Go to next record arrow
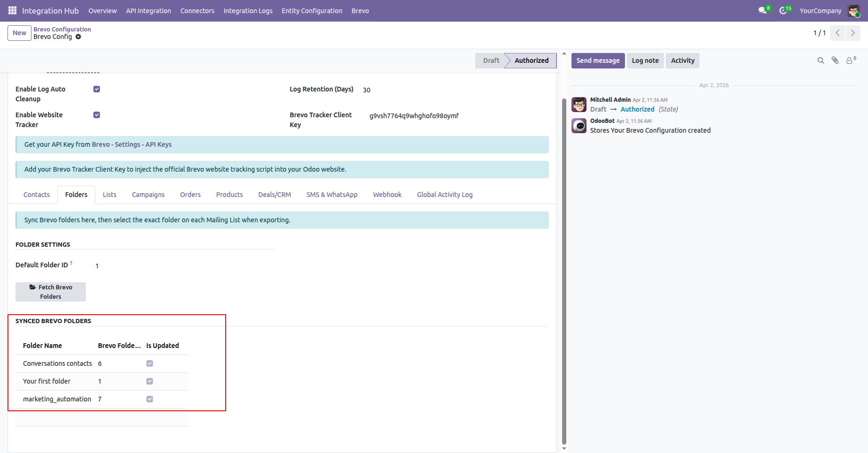The height and width of the screenshot is (453, 868). click(x=853, y=33)
